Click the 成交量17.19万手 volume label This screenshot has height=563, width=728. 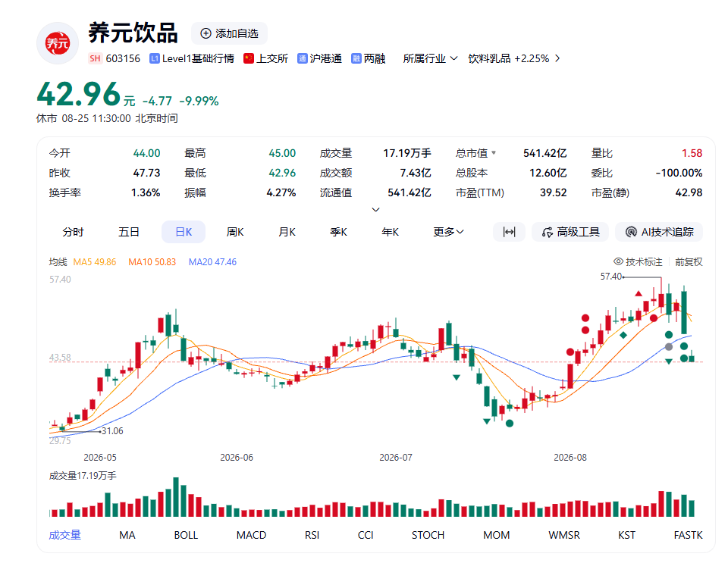[x=83, y=476]
